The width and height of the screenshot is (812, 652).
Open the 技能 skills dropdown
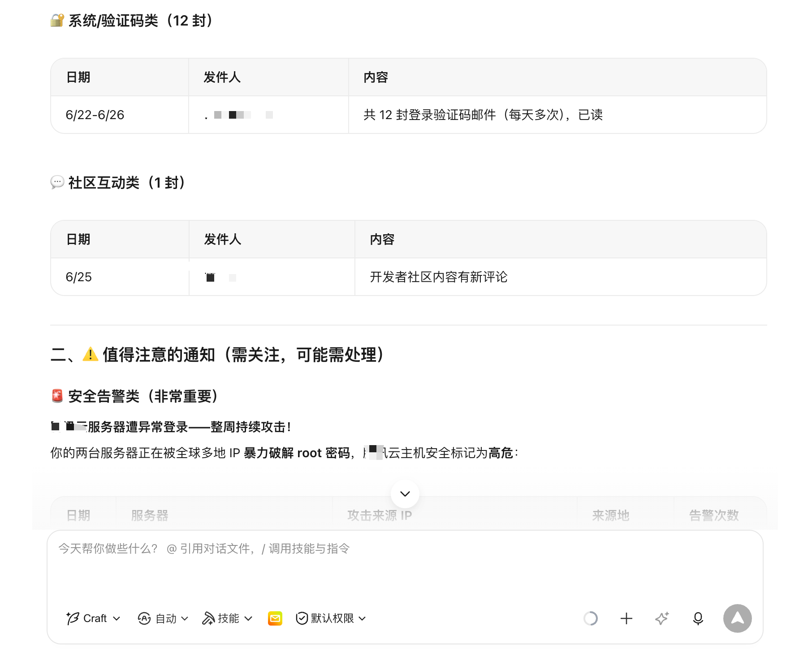pyautogui.click(x=227, y=618)
